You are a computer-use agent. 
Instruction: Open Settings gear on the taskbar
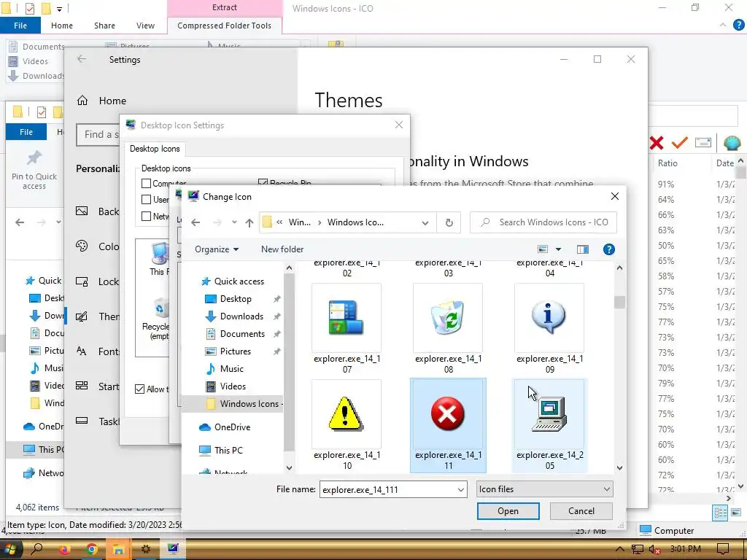pos(146,549)
